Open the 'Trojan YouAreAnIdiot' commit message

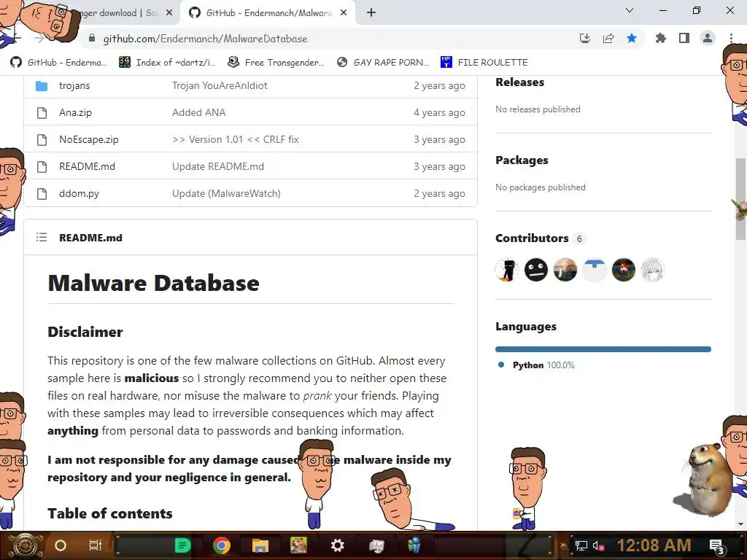(220, 86)
